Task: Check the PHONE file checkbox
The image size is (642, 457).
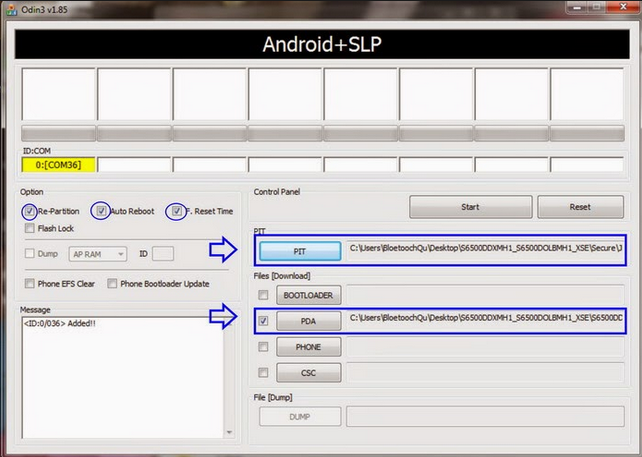Action: tap(263, 347)
